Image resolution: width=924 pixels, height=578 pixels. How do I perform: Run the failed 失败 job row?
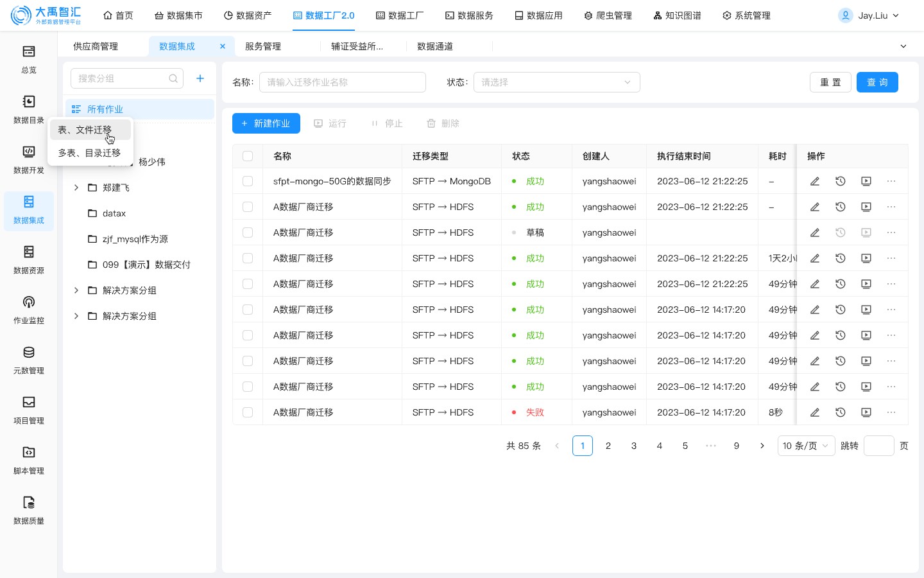click(x=866, y=412)
